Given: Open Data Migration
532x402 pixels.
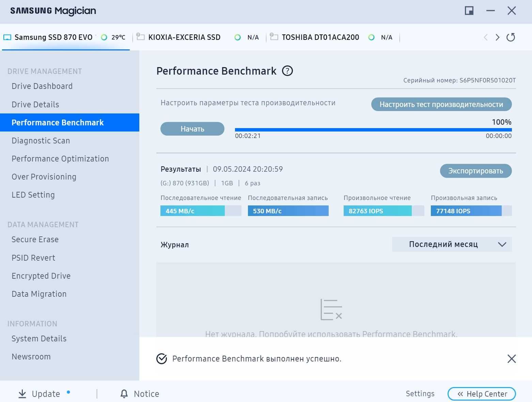Looking at the screenshot, I should [39, 294].
